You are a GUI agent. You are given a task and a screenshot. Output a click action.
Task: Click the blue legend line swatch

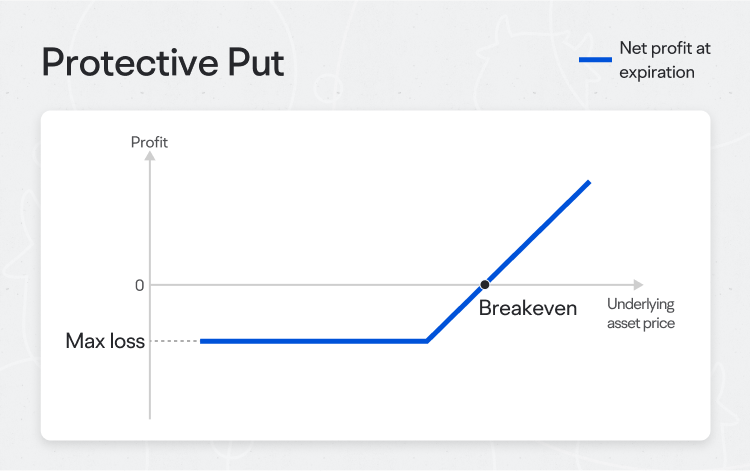595,60
